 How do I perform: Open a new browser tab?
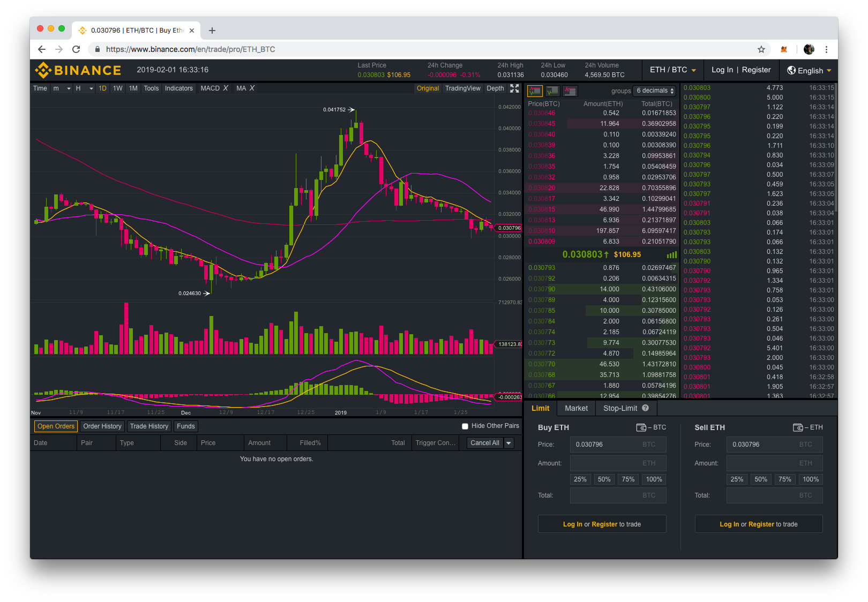(212, 31)
